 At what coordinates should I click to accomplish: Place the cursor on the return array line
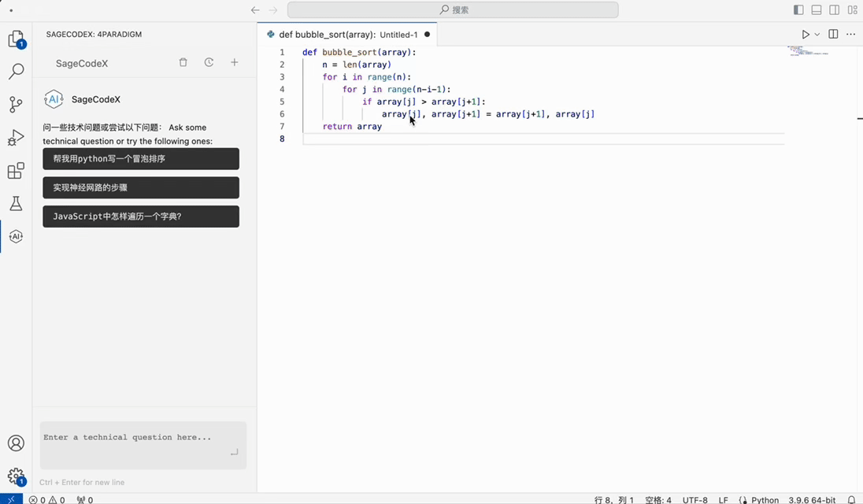(352, 127)
